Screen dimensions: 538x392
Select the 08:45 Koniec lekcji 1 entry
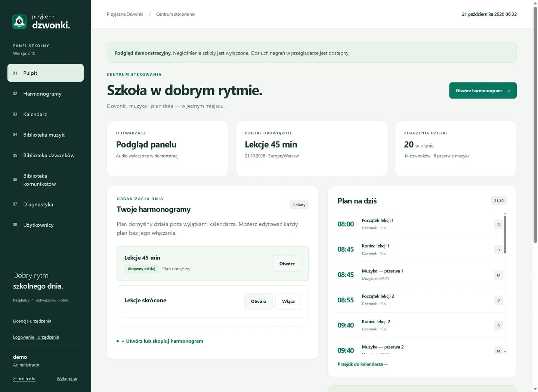(420, 249)
